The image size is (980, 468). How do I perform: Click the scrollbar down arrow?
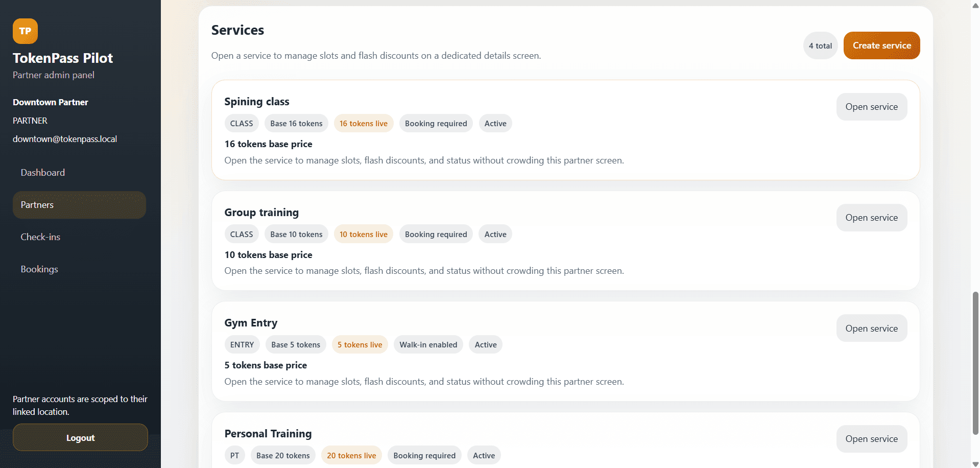(974, 462)
